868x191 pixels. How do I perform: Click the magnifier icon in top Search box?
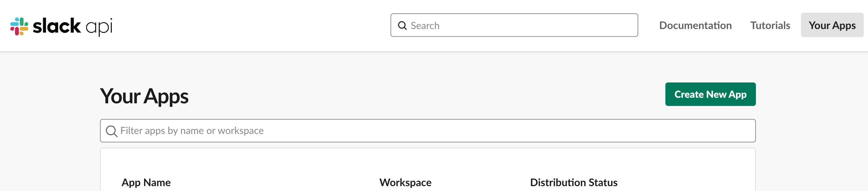402,25
